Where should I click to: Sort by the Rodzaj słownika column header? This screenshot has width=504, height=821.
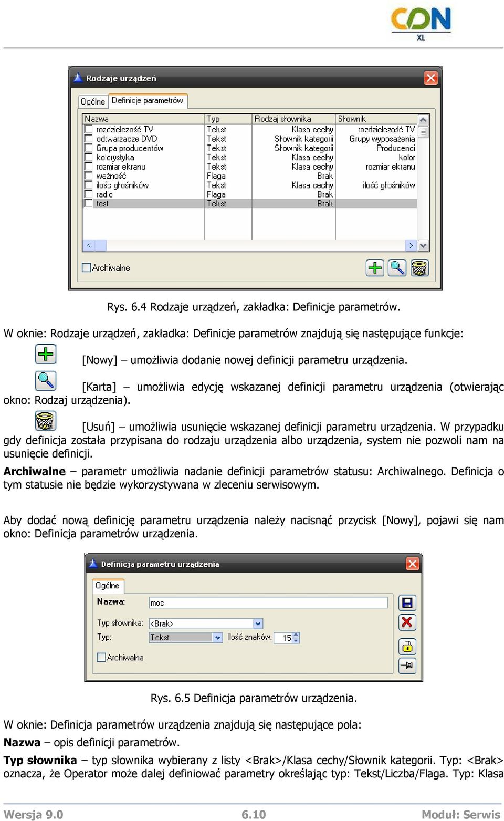[x=293, y=119]
